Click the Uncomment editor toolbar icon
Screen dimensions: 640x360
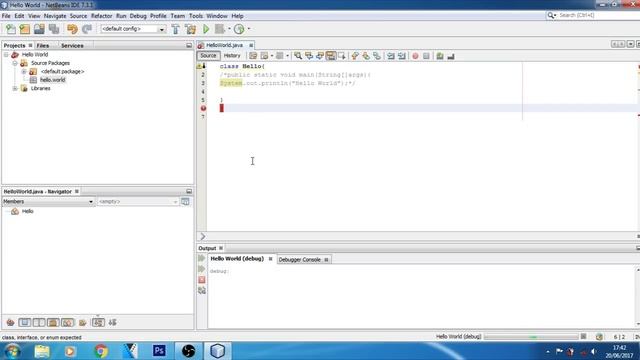[451, 56]
